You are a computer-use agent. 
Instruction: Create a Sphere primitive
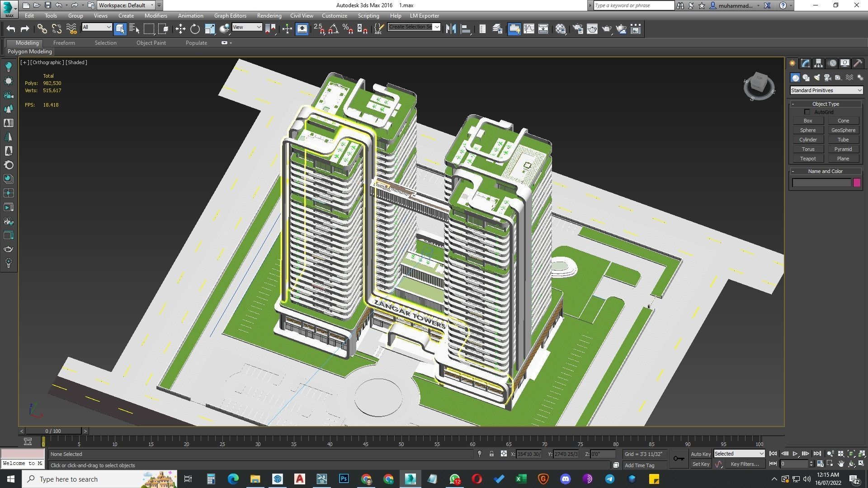point(808,130)
